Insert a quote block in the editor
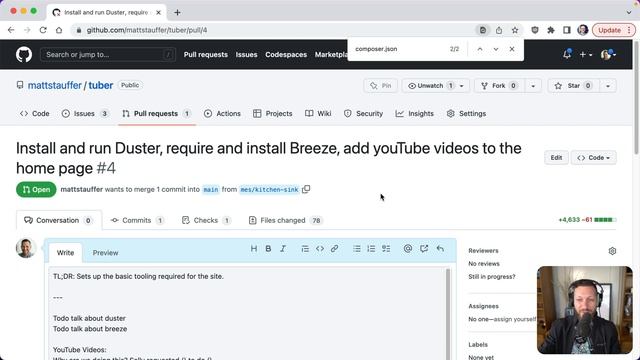The height and width of the screenshot is (360, 640). point(305,249)
